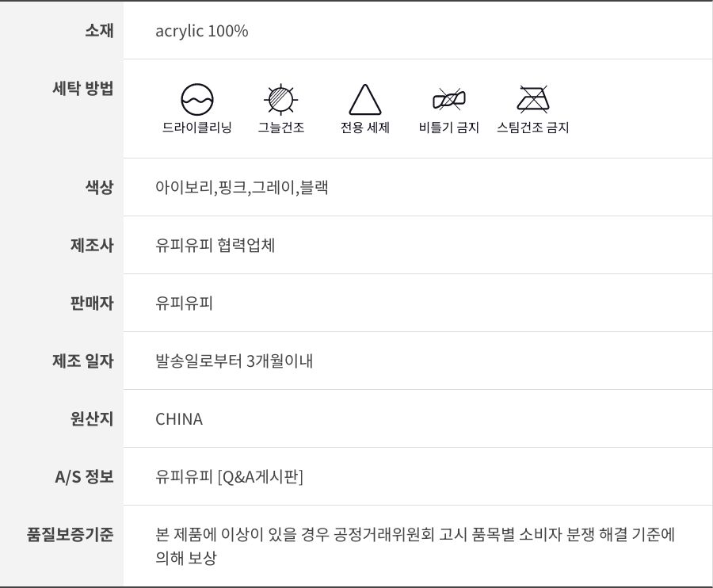Image resolution: width=713 pixels, height=588 pixels.
Task: Select the 전용 세제 caption
Action: [x=365, y=128]
